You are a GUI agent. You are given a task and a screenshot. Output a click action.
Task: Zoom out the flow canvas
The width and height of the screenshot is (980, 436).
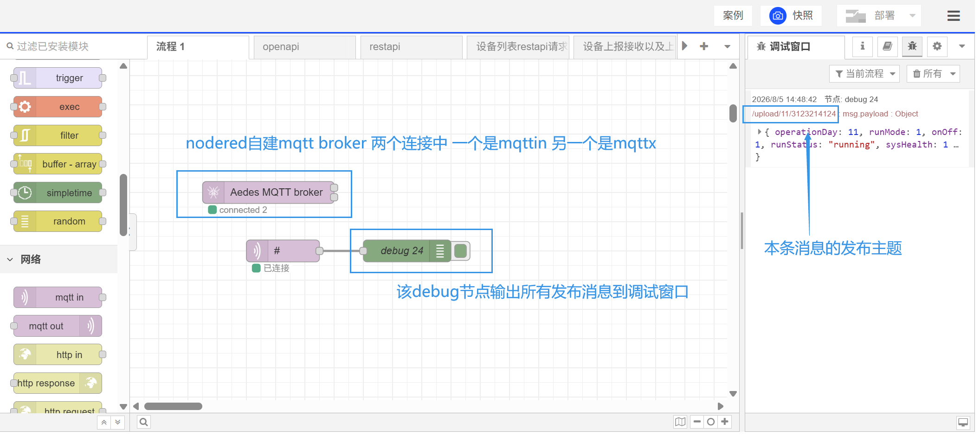point(697,422)
